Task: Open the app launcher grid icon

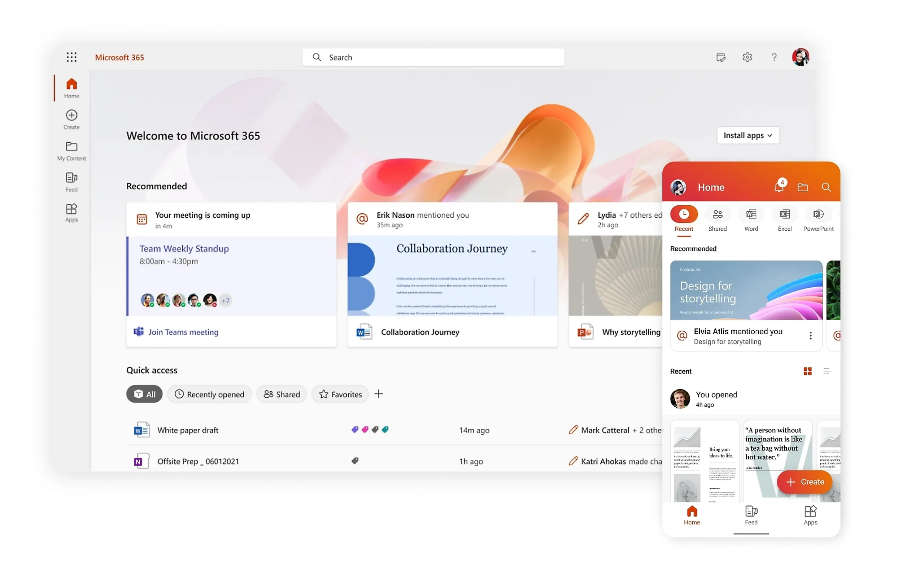Action: pos(71,57)
